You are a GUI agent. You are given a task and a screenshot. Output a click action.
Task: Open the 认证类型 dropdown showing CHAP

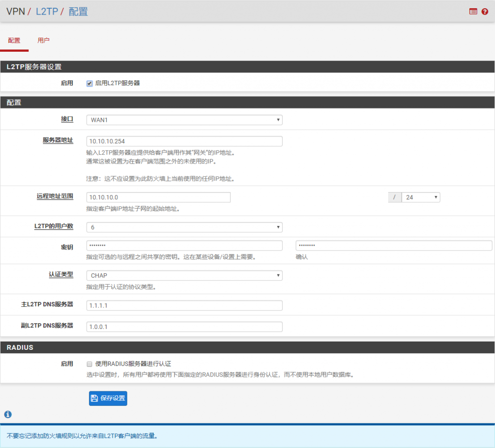184,275
